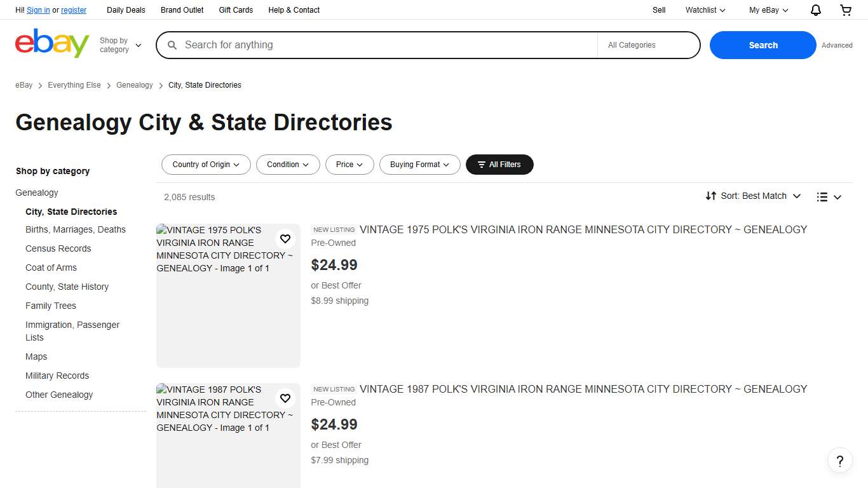Open the My eBay menu
The height and width of the screenshot is (488, 868).
(768, 10)
